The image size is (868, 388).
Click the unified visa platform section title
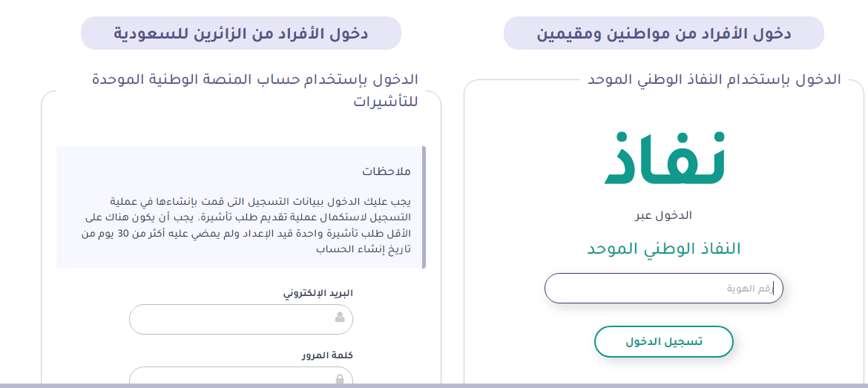[254, 91]
